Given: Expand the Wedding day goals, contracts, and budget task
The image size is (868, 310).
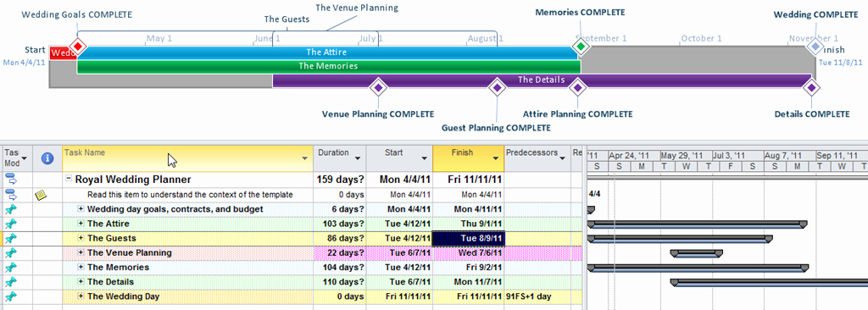Looking at the screenshot, I should click(81, 209).
